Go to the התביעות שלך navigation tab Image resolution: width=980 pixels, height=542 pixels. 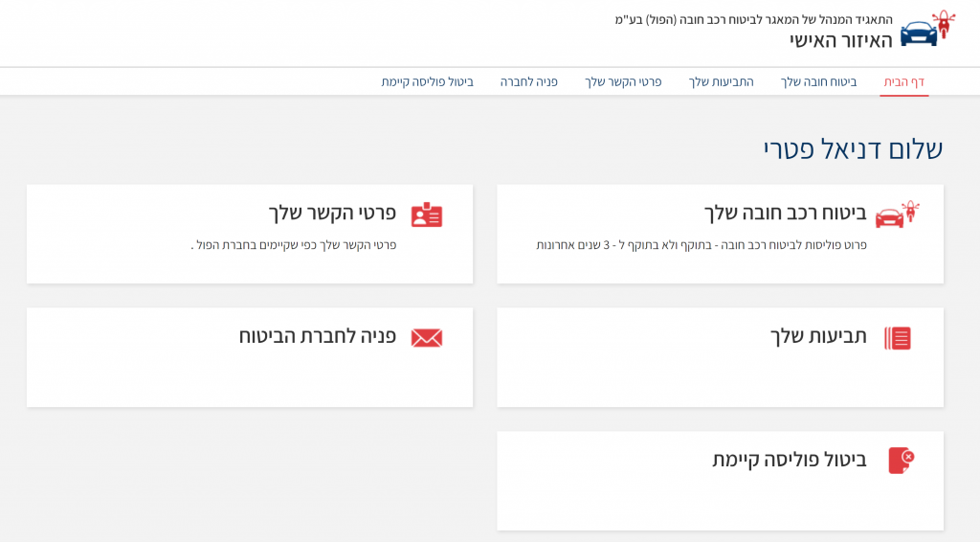click(721, 82)
